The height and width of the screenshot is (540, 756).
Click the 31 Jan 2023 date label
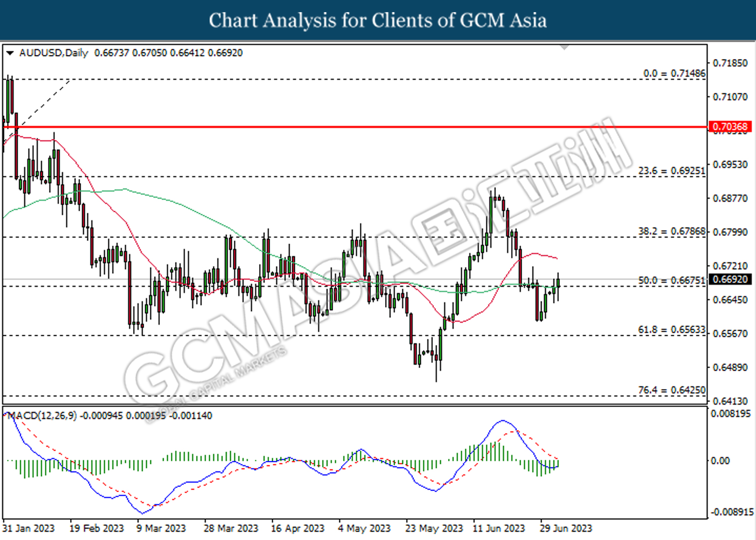click(x=29, y=528)
